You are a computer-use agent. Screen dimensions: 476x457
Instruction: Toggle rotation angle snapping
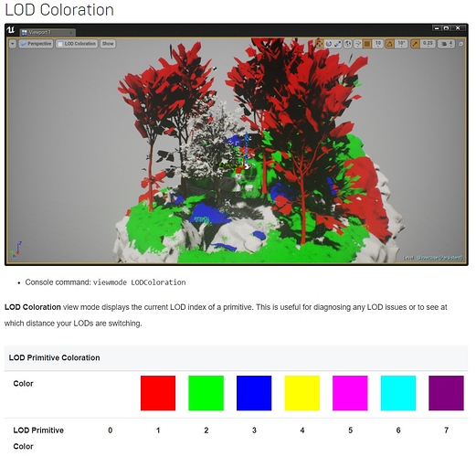click(390, 44)
